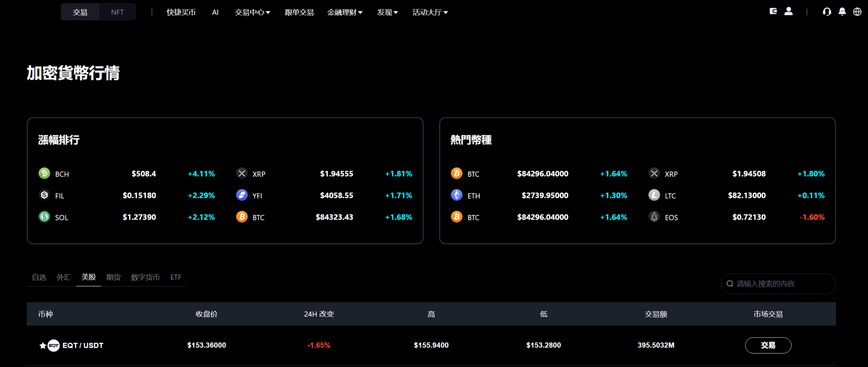
Task: Click the LTC coin icon in 熱門幣種
Action: click(x=654, y=195)
